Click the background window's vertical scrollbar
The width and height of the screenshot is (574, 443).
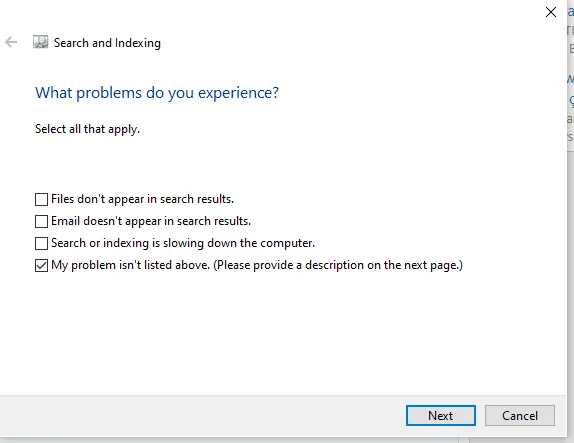point(571,293)
